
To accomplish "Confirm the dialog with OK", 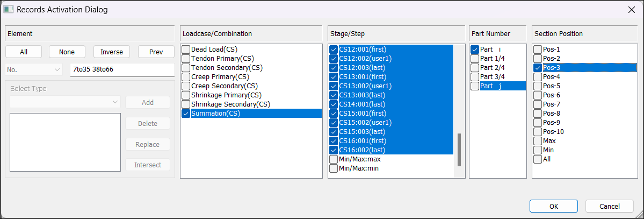I will (553, 206).
